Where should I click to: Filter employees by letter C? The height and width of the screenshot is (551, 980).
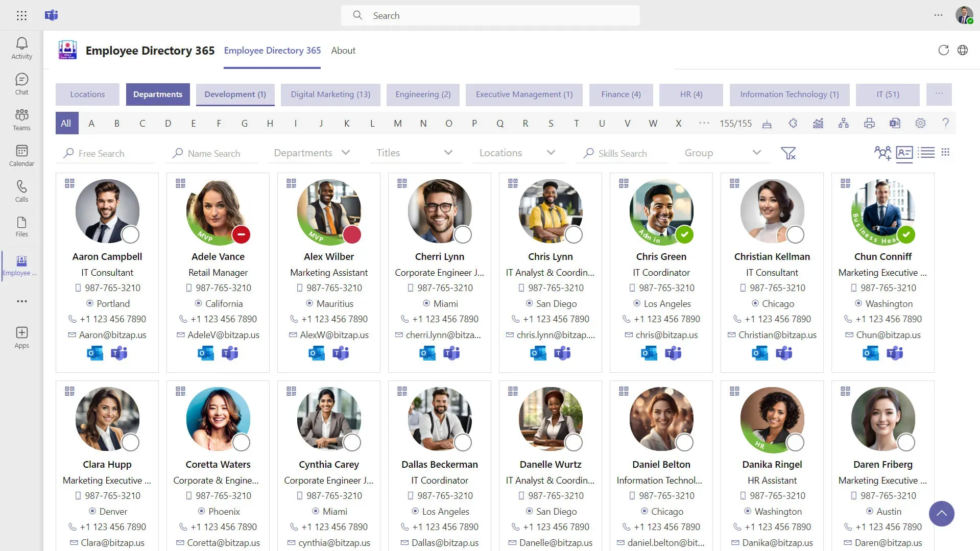[142, 123]
